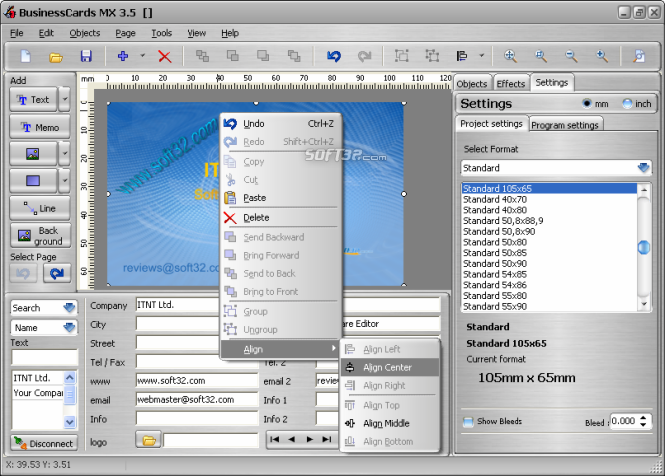Expand the image button dropdown arrow
This screenshot has width=665, height=476.
pyautogui.click(x=64, y=154)
